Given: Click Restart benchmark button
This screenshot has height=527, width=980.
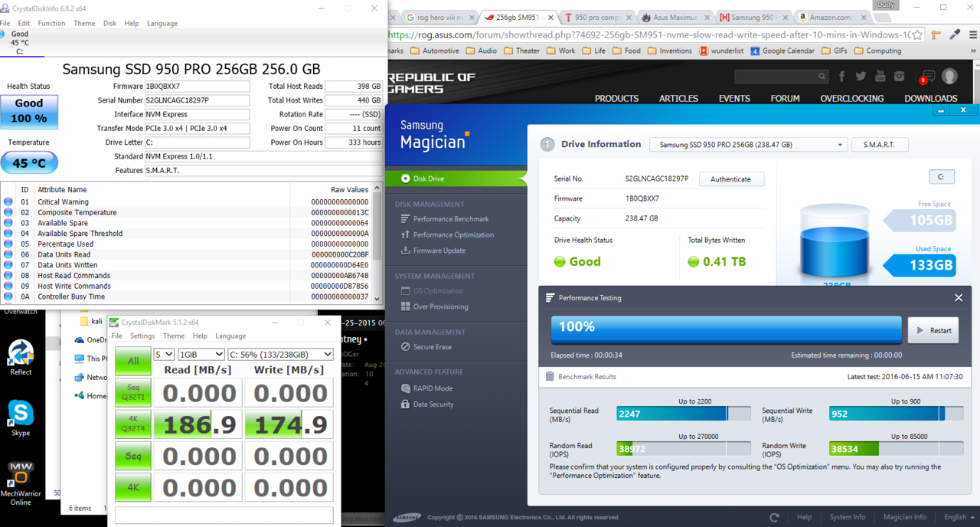Looking at the screenshot, I should point(933,331).
